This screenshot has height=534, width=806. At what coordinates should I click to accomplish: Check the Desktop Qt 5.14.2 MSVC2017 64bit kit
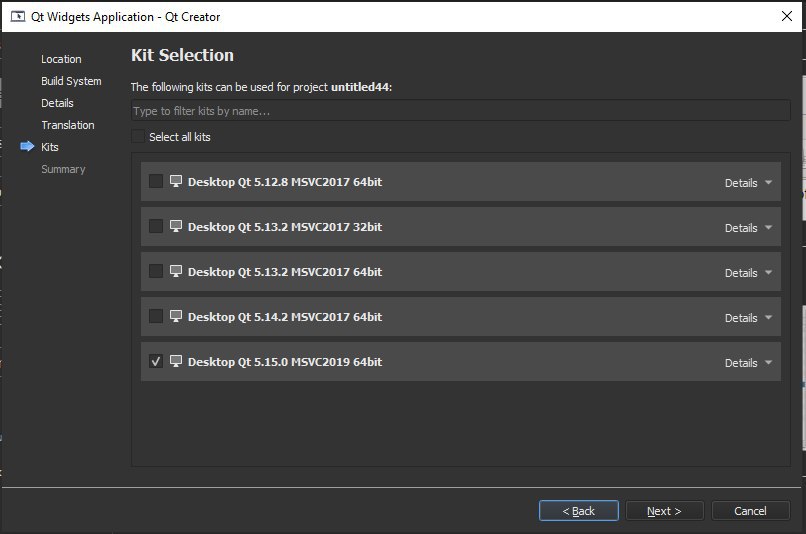coord(156,316)
